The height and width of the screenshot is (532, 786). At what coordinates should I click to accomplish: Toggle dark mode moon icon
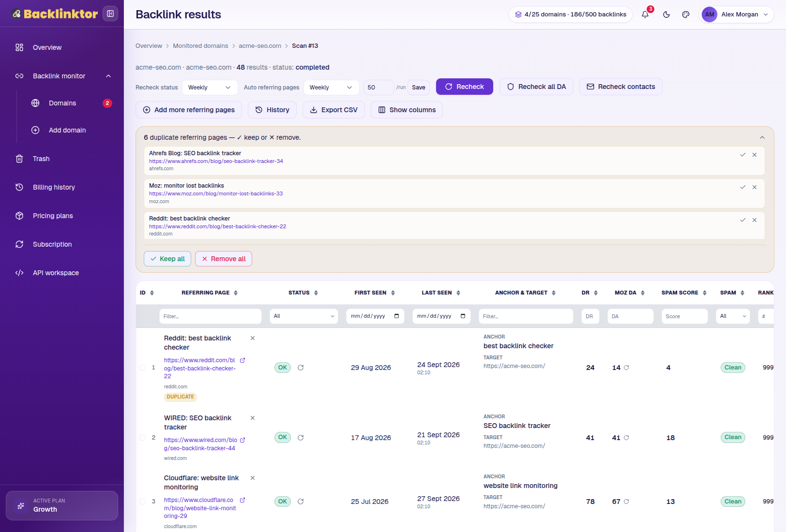(x=666, y=15)
